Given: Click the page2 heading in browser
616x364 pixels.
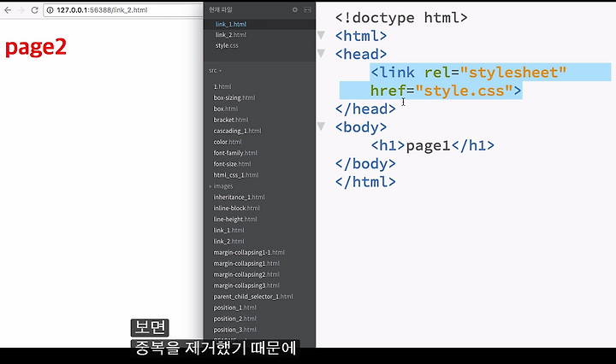Looking at the screenshot, I should click(36, 48).
